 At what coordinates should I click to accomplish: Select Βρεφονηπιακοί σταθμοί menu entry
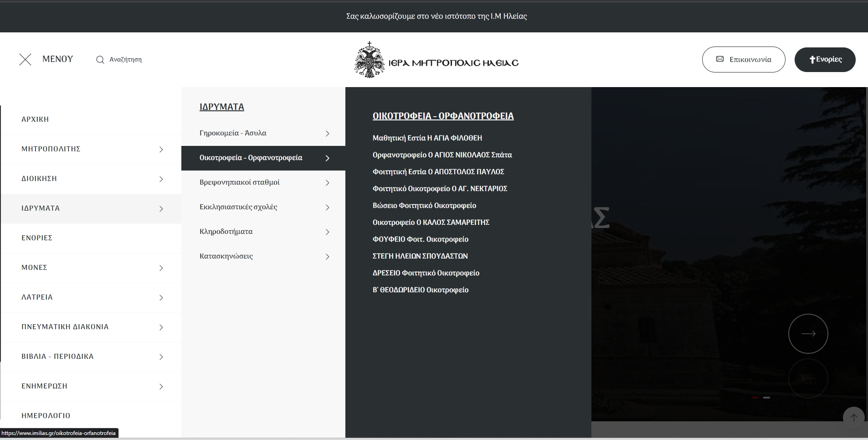click(240, 182)
